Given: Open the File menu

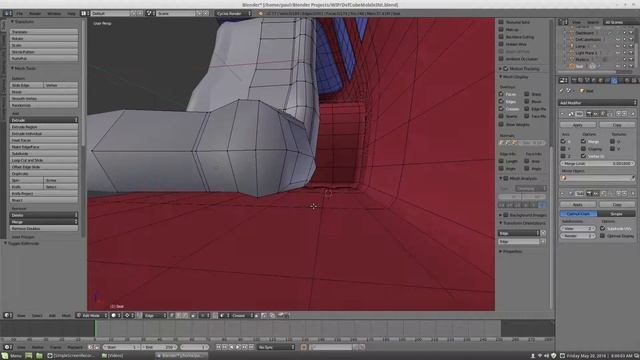Looking at the screenshot, I should pyautogui.click(x=20, y=13).
